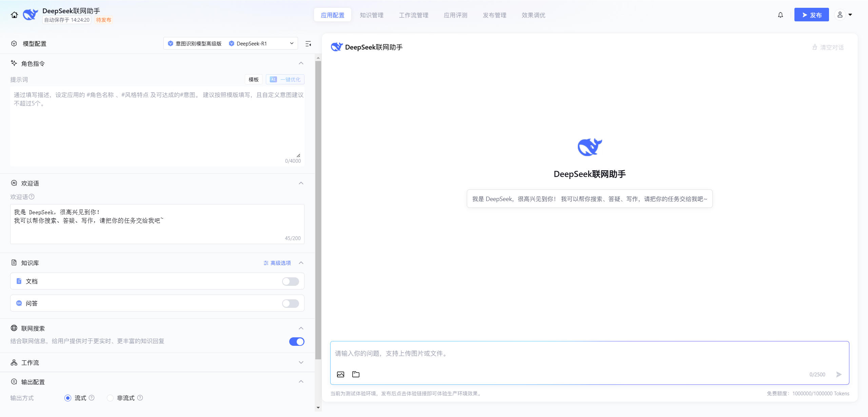Switch to 工作流管理 tab
This screenshot has height=417, width=868.
tap(414, 15)
